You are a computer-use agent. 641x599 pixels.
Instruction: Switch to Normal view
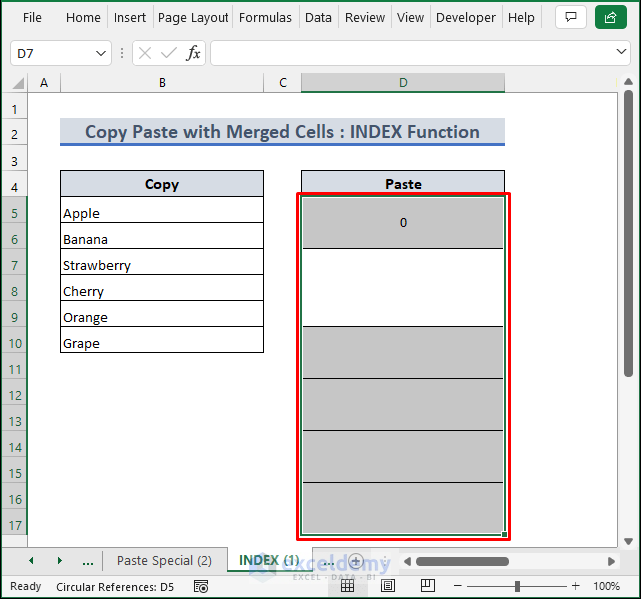(347, 586)
